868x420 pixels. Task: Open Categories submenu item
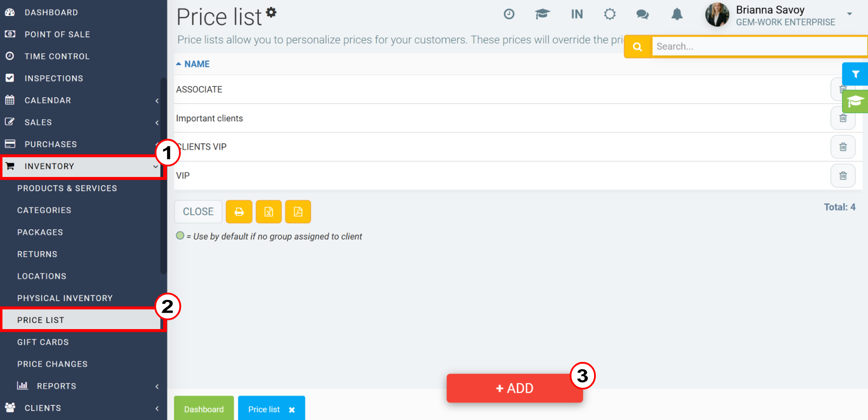44,210
